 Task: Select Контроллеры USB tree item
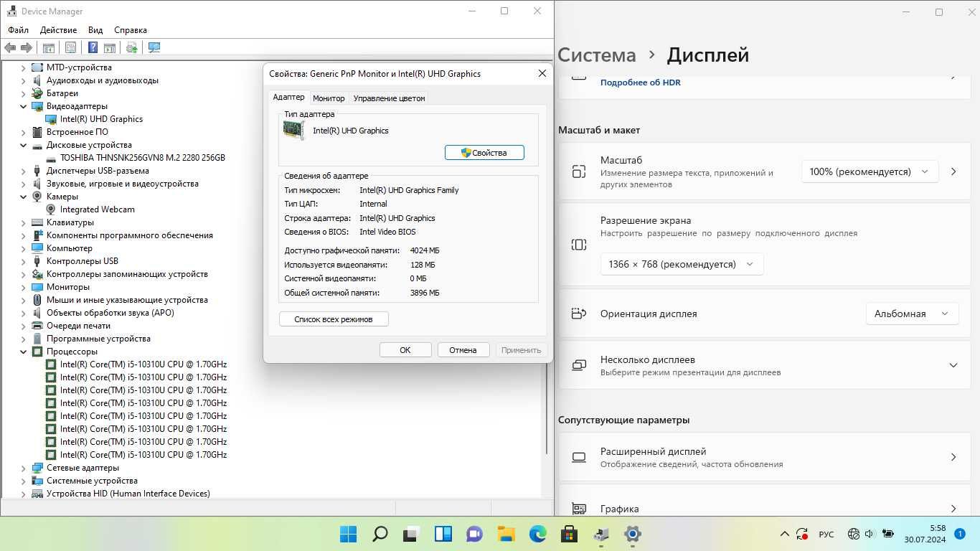[x=83, y=261]
